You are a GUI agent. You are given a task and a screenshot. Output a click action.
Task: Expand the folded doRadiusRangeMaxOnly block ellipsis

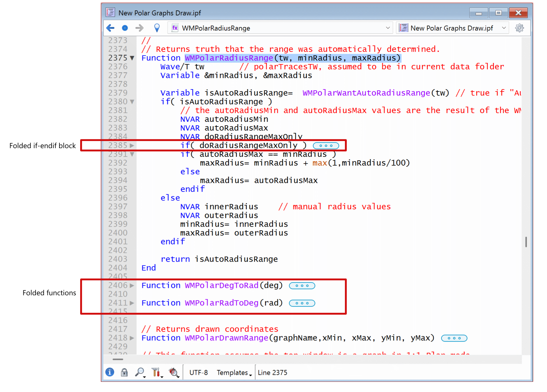[326, 145]
